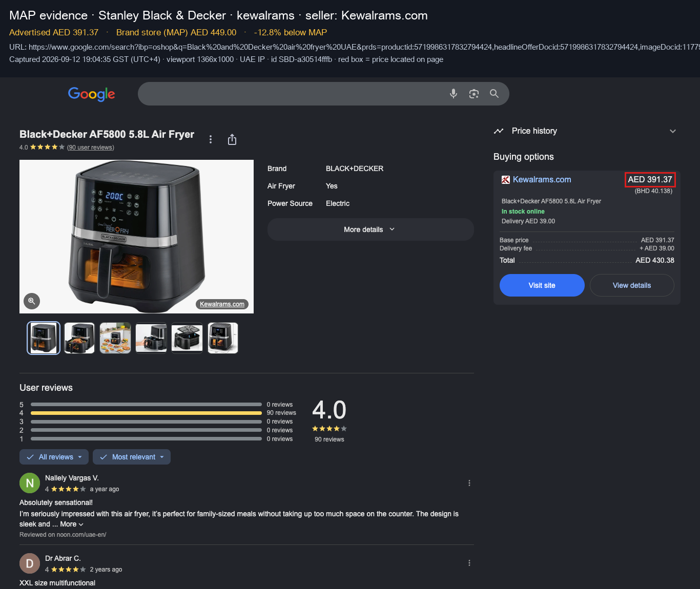Open Kewalrams.com seller link in Buying options
The width and height of the screenshot is (700, 589).
click(x=542, y=180)
